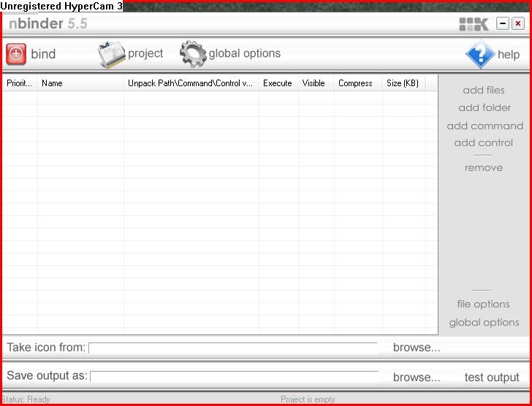This screenshot has height=406, width=532.
Task: Click the remove link
Action: [x=484, y=167]
